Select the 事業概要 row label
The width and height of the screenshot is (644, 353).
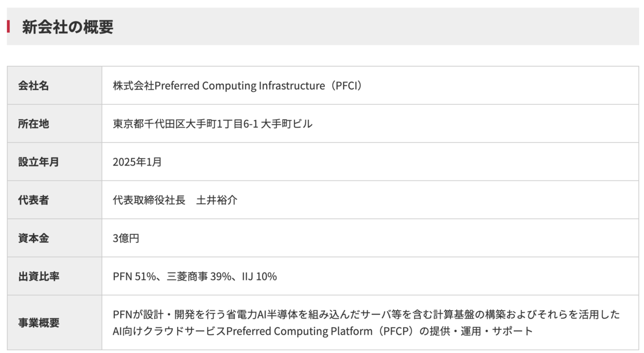tap(39, 323)
